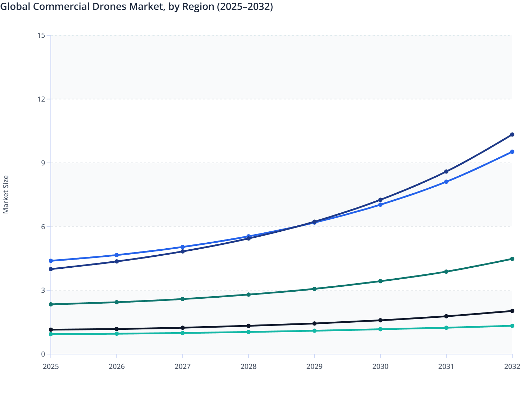Screen dimensions: 532x395
Task: Click the 2028 marker on the black line
Action: 249,325
